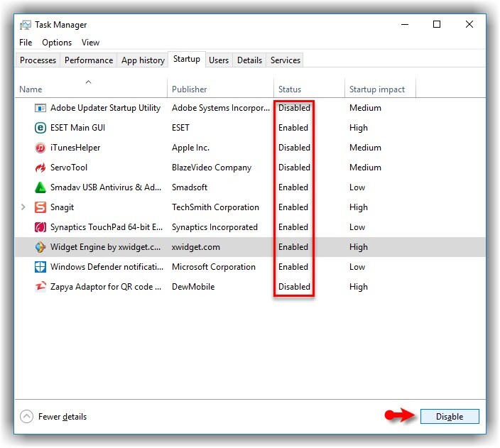Select the ServoTool entry
The image size is (500, 448).
(69, 168)
